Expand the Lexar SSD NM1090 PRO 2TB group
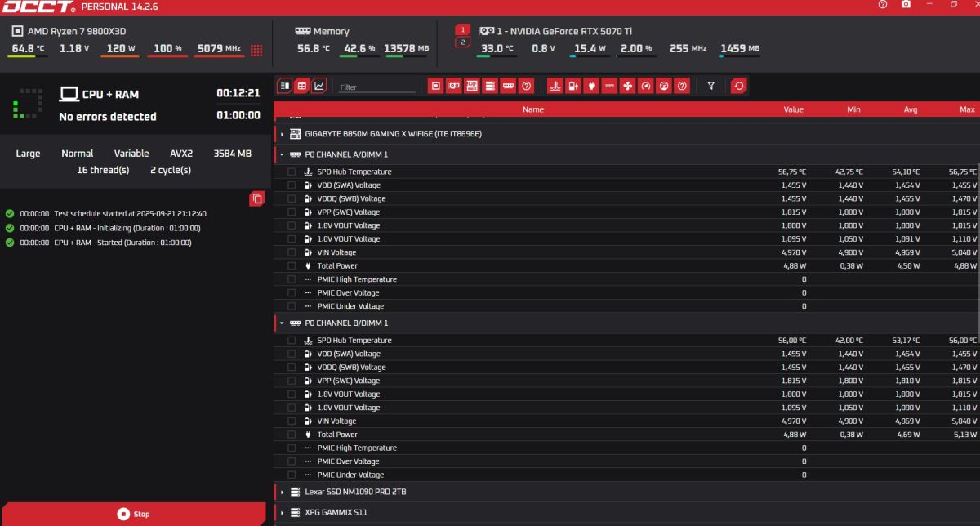The image size is (980, 526). [282, 493]
